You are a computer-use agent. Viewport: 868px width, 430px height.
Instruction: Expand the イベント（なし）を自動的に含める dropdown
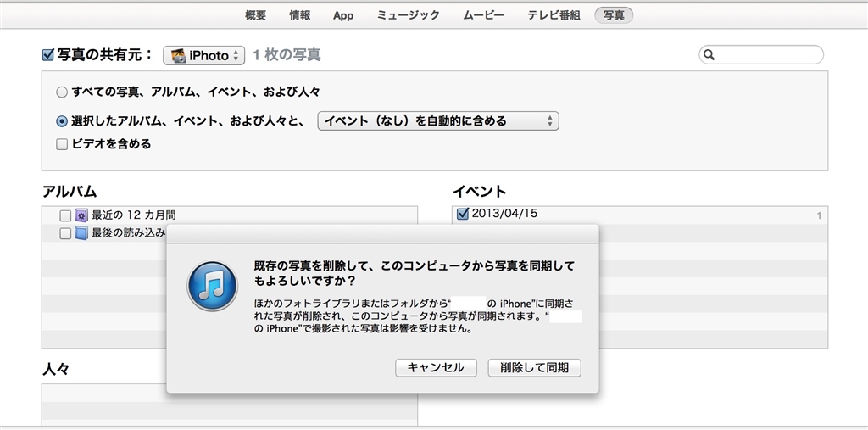coord(437,121)
